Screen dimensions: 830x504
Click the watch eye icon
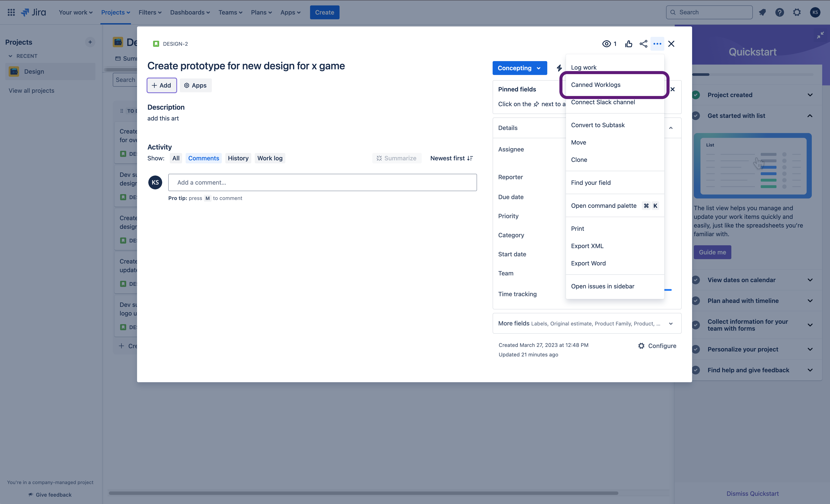tap(606, 44)
